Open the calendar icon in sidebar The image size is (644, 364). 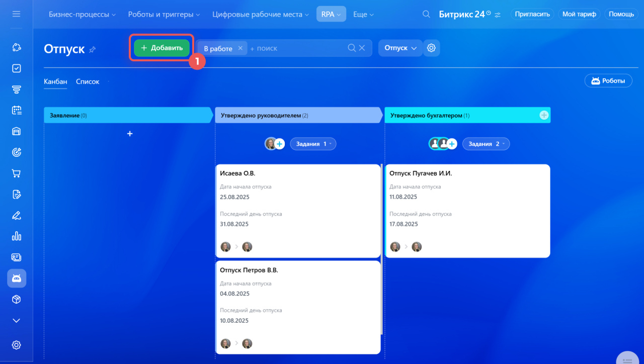[x=16, y=110]
